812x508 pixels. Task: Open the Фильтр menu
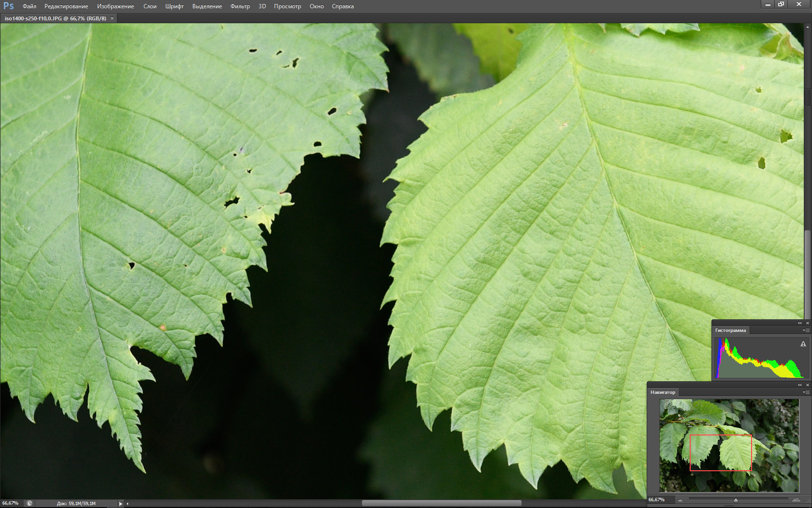tap(240, 6)
